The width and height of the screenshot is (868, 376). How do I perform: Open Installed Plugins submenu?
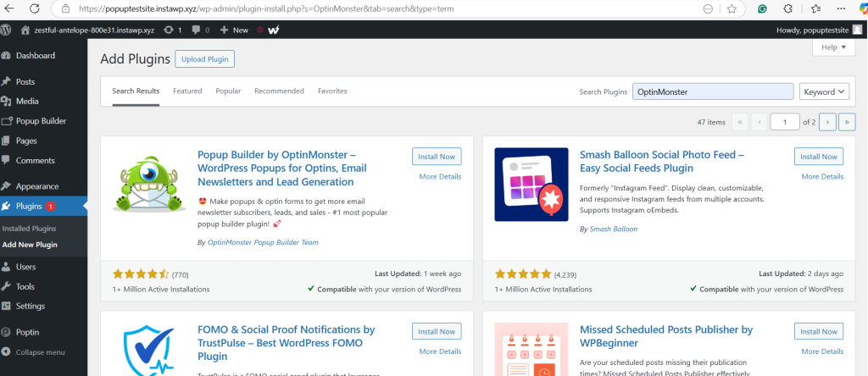(29, 229)
